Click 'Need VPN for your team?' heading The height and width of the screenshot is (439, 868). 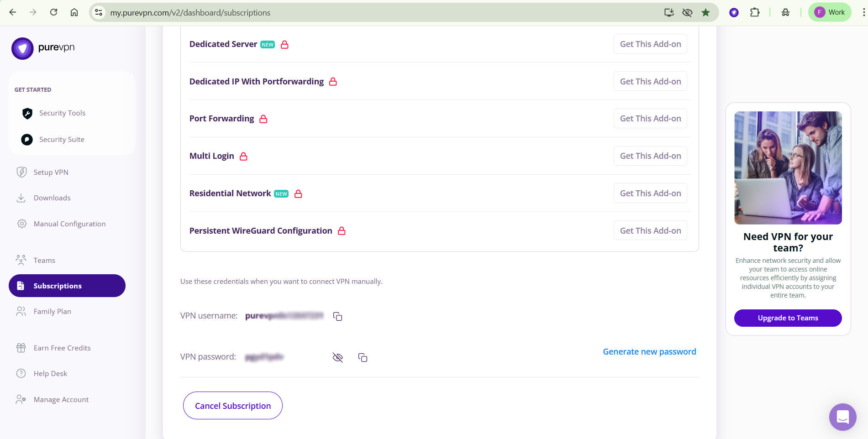click(x=788, y=242)
